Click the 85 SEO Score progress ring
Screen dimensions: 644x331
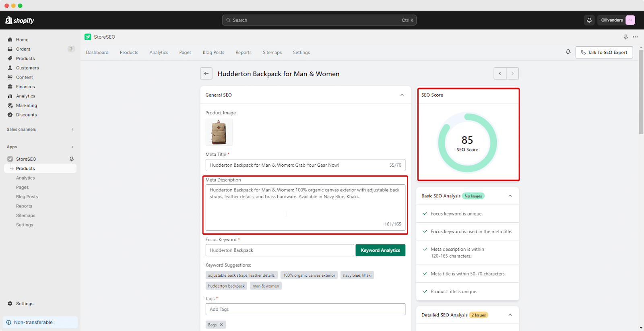tap(467, 143)
